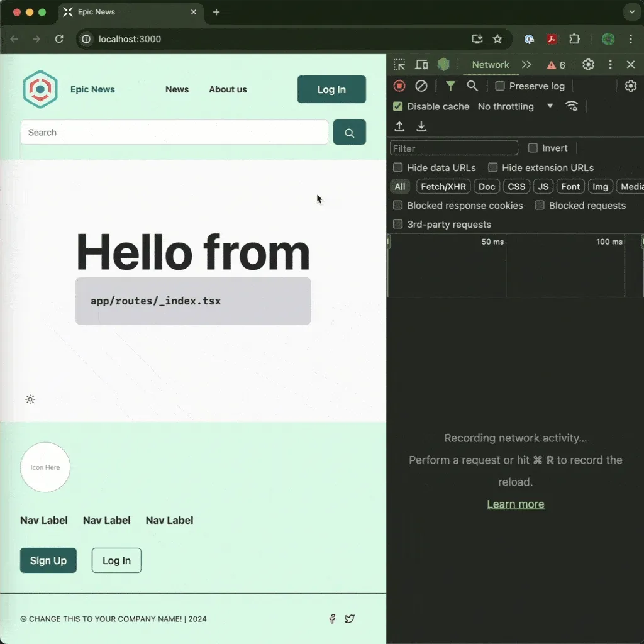The width and height of the screenshot is (644, 644).
Task: Toggle the device toolbar icon
Action: tap(421, 65)
